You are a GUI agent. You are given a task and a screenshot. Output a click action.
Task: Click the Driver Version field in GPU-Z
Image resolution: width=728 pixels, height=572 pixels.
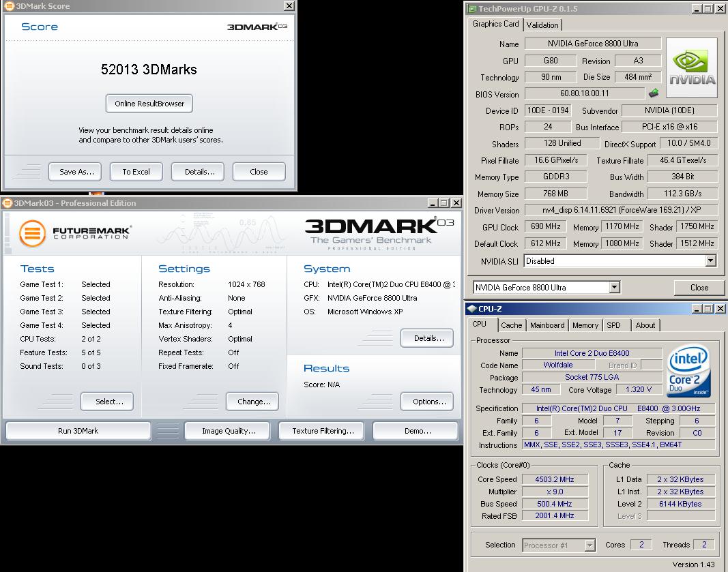[621, 210]
